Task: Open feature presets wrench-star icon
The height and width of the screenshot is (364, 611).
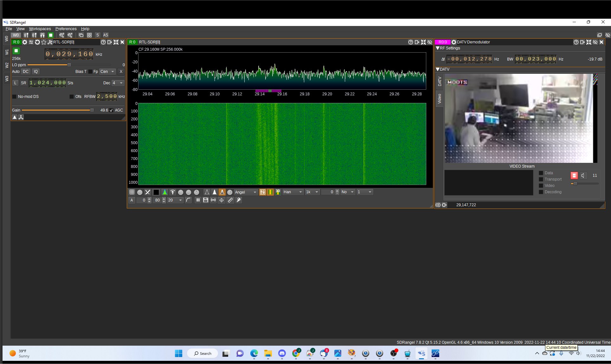Action: click(x=70, y=35)
